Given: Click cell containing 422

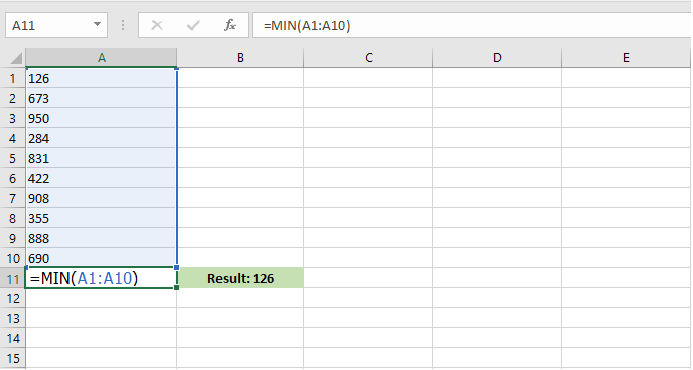Looking at the screenshot, I should click(x=101, y=178).
